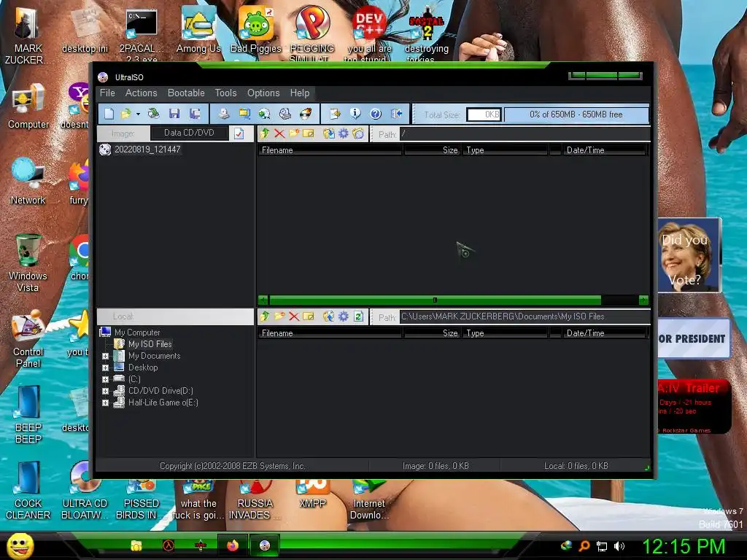Click New Folder icon in image pane toolbar

point(294,133)
